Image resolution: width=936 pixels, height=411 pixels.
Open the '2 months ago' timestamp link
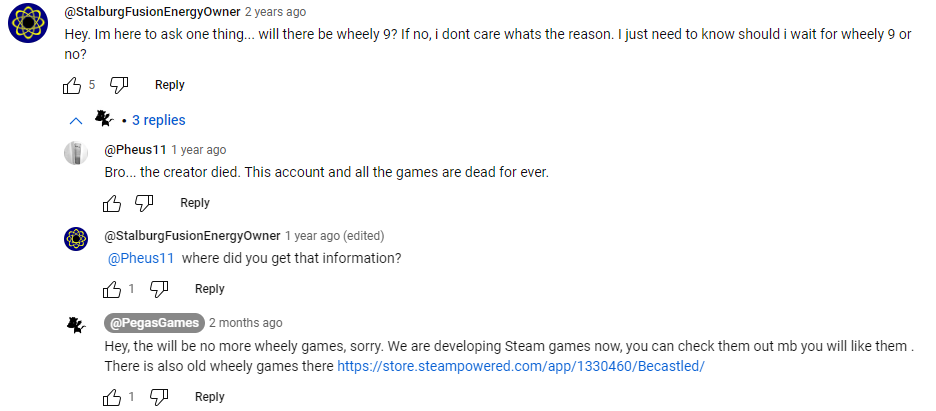[246, 323]
